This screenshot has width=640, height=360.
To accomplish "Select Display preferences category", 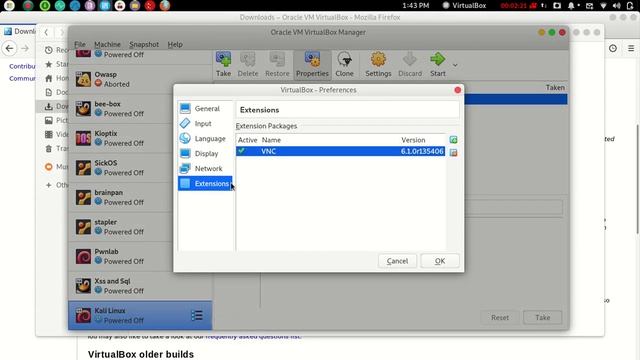I will [x=205, y=153].
